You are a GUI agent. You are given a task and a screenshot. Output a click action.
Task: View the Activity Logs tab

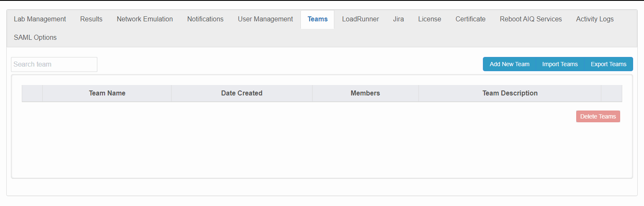[595, 19]
